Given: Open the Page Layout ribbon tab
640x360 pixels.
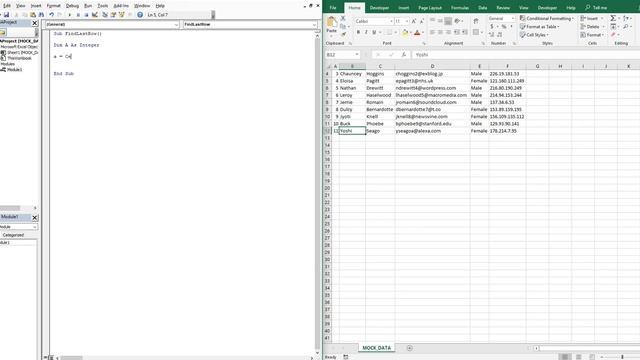Looking at the screenshot, I should point(430,8).
